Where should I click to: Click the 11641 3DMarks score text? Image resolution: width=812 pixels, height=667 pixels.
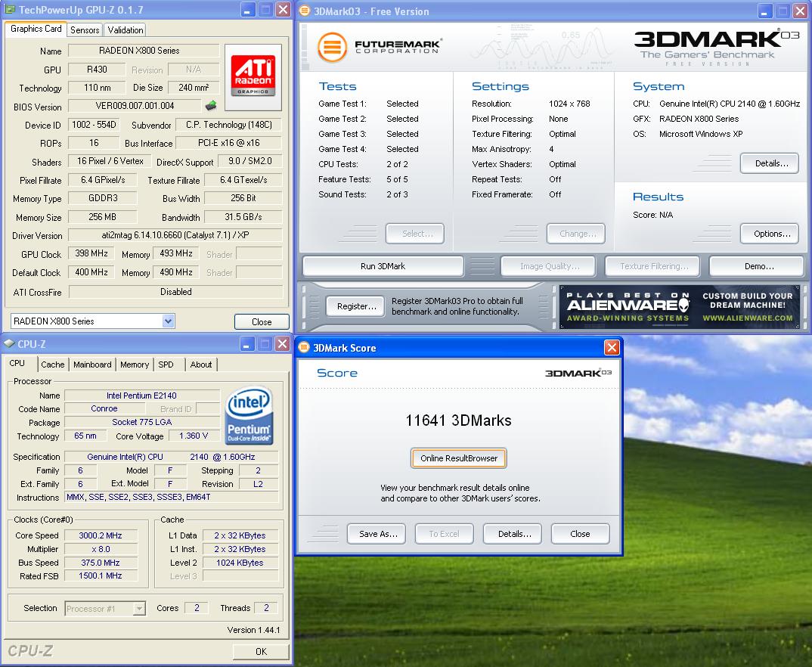pos(458,420)
